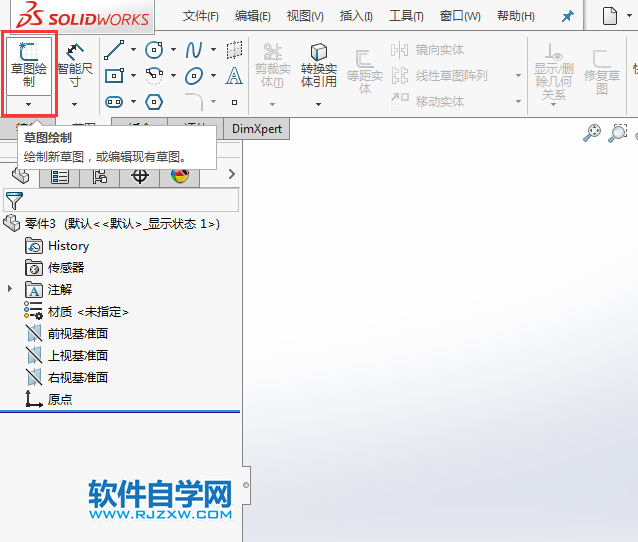Select the Smart Dimension (智能尺寸) tool
The image size is (638, 542).
click(75, 62)
